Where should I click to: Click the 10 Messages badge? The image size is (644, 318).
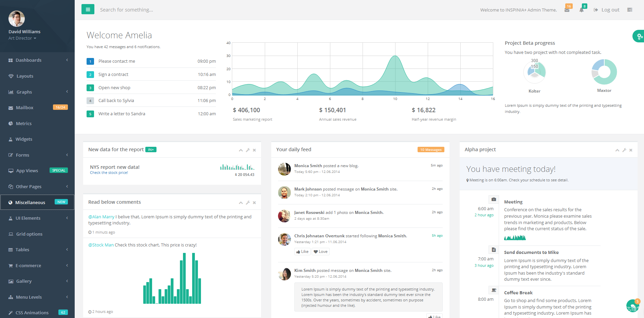[431, 150]
